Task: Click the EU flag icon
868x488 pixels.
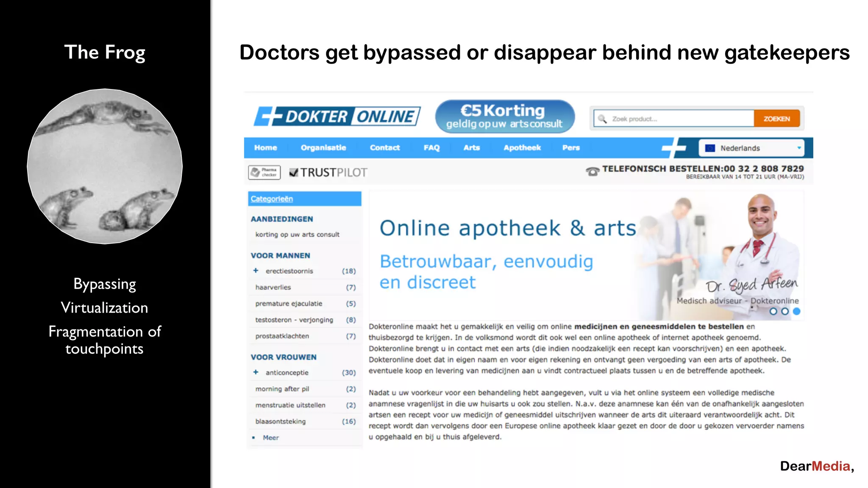Action: (710, 148)
